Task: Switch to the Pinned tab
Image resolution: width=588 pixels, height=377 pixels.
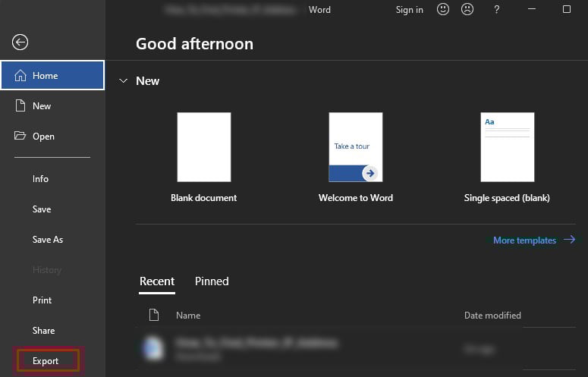Action: click(x=212, y=281)
